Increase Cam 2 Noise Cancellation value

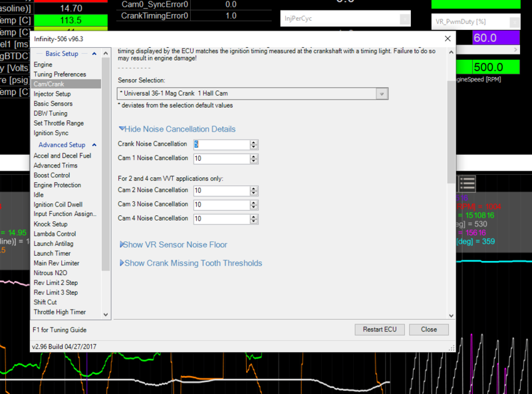(253, 188)
